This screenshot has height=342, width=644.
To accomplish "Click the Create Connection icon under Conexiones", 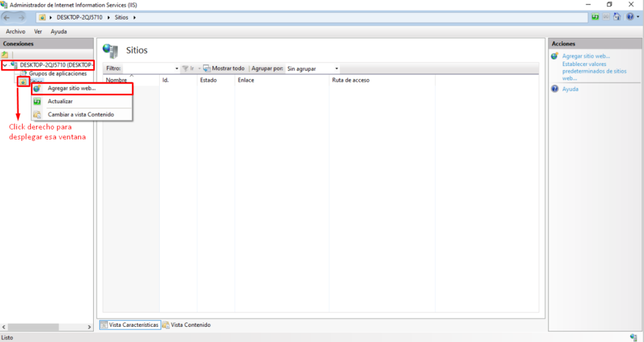I will (5, 54).
